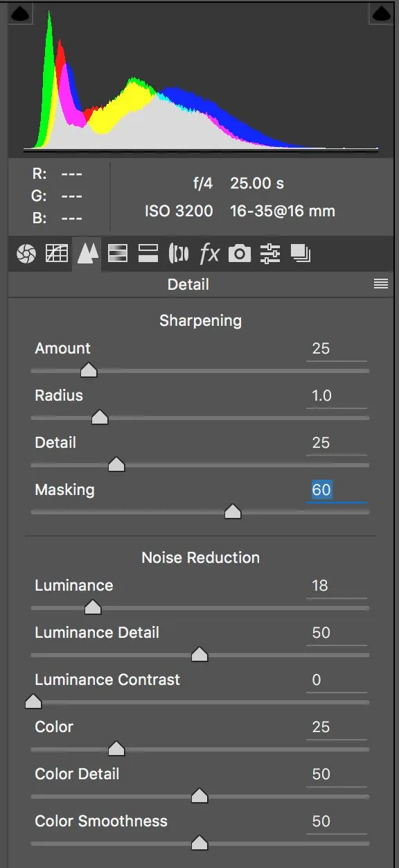Click the Color Detail slider handle

coord(199,797)
